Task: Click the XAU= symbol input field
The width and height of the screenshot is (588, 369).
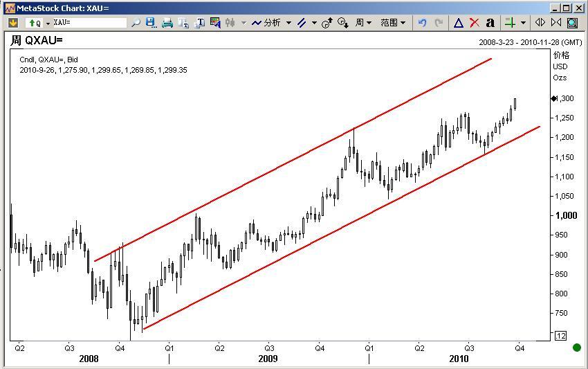Action: point(89,23)
